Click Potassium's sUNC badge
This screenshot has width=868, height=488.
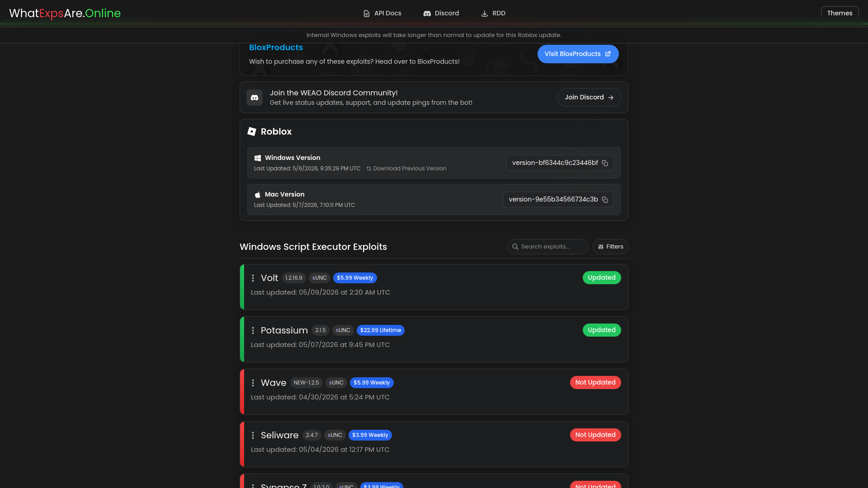(x=343, y=330)
